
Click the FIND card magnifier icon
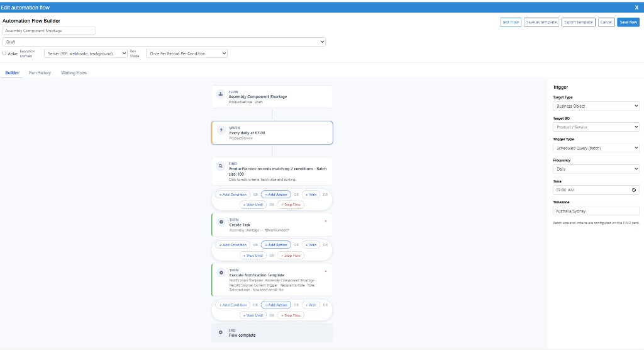[x=221, y=166]
